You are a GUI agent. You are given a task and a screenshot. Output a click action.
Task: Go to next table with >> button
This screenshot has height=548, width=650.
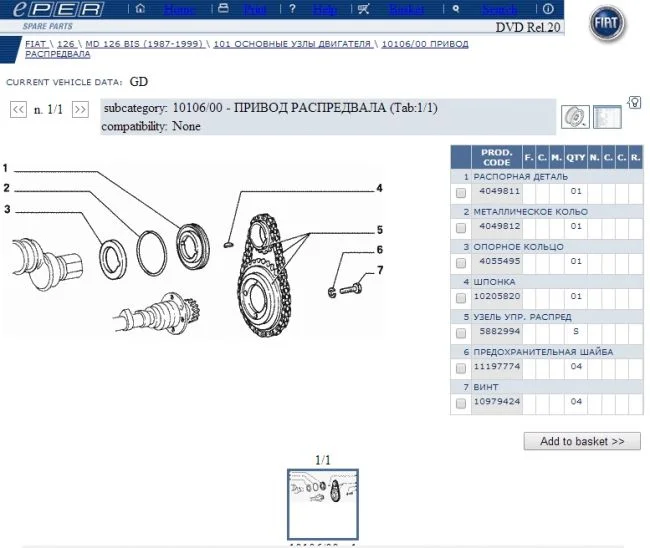click(80, 110)
